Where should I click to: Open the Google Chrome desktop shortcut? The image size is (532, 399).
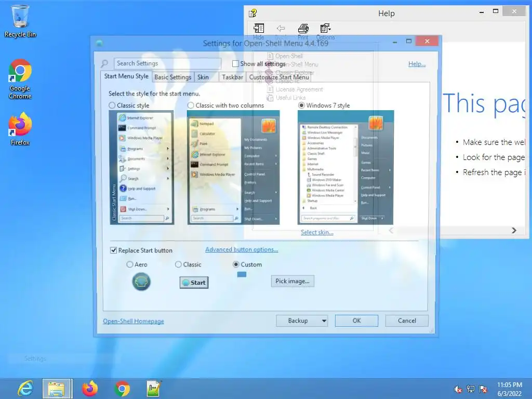[20, 79]
